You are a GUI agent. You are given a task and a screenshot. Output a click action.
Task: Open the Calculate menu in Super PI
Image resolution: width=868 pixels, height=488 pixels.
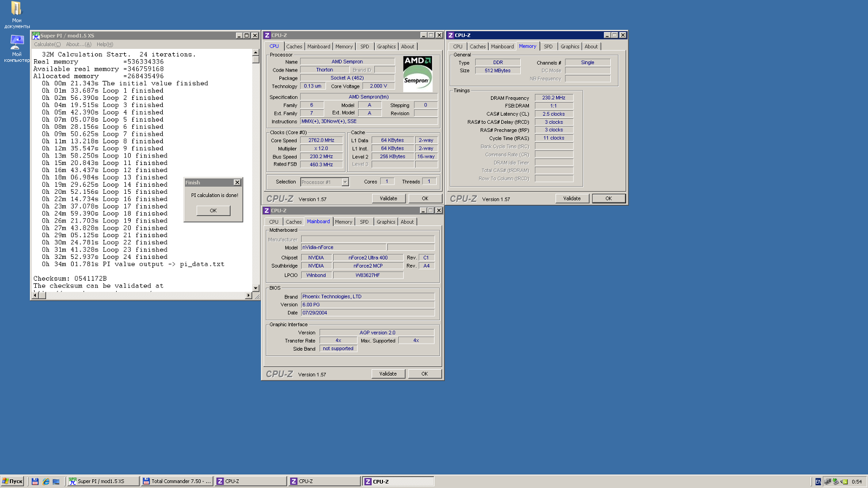(47, 45)
